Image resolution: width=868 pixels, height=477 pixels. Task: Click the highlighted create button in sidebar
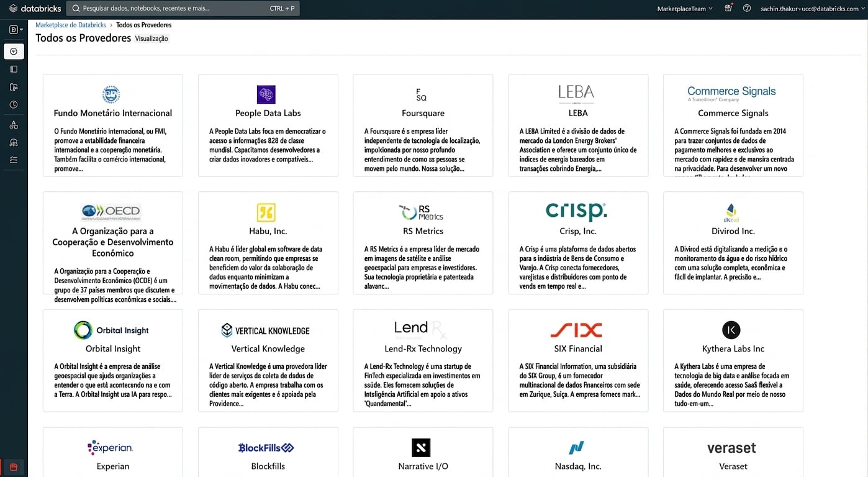click(x=14, y=51)
